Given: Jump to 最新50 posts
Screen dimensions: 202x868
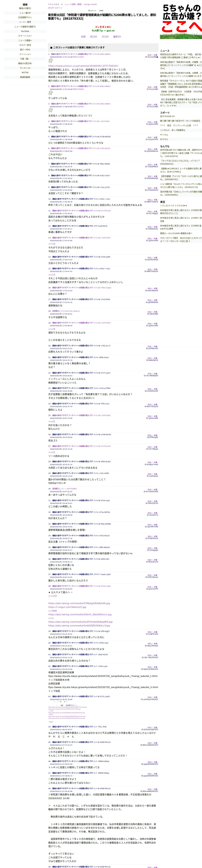Looking at the screenshot, I should coord(117,37).
